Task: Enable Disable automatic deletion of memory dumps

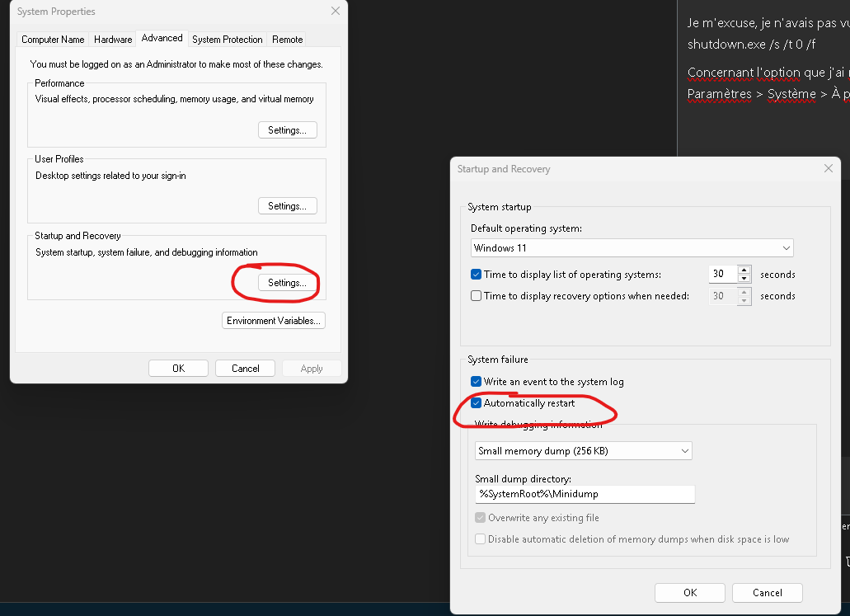Action: click(x=480, y=539)
